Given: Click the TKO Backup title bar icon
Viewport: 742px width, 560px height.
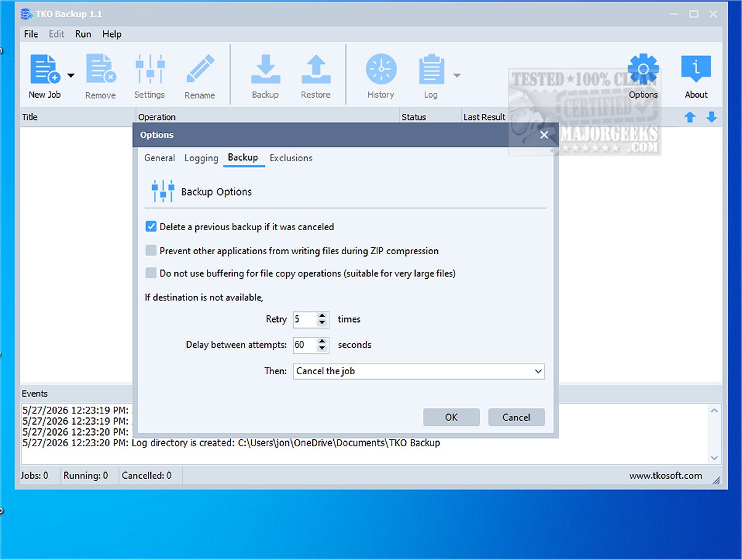Looking at the screenshot, I should pyautogui.click(x=26, y=14).
